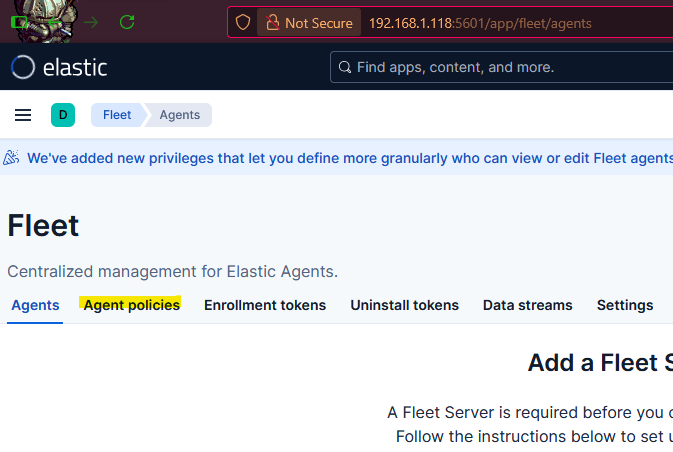Click the Agents breadcrumb
This screenshot has height=452, width=673.
(x=179, y=115)
